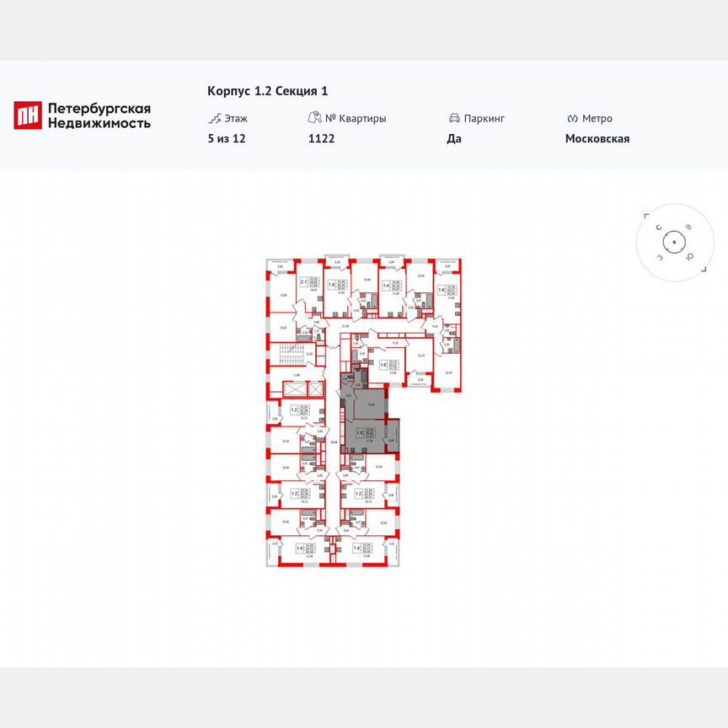Click the car icon beside Паркинг
Screen dimensions: 728x728
454,119
